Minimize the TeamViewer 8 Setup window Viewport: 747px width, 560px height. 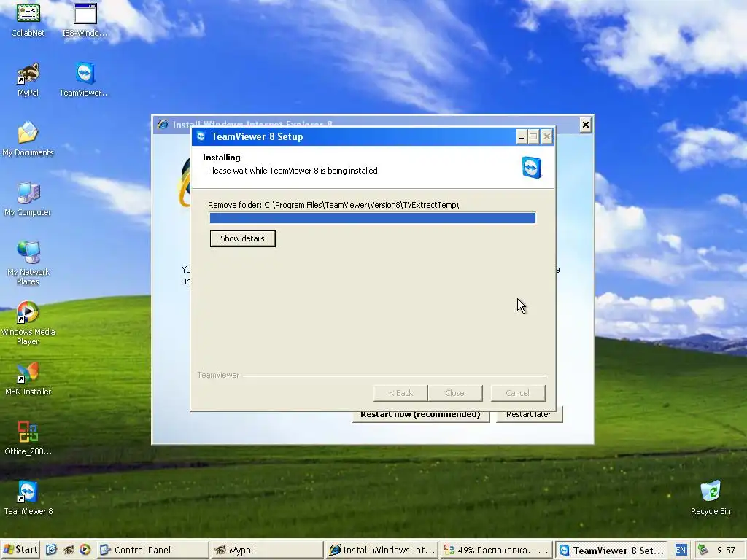tap(522, 137)
